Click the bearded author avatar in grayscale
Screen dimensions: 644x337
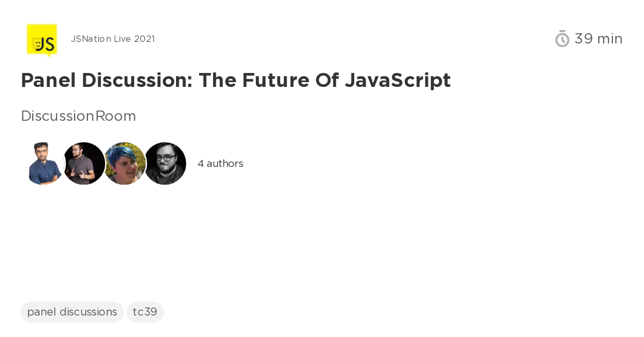click(x=165, y=164)
